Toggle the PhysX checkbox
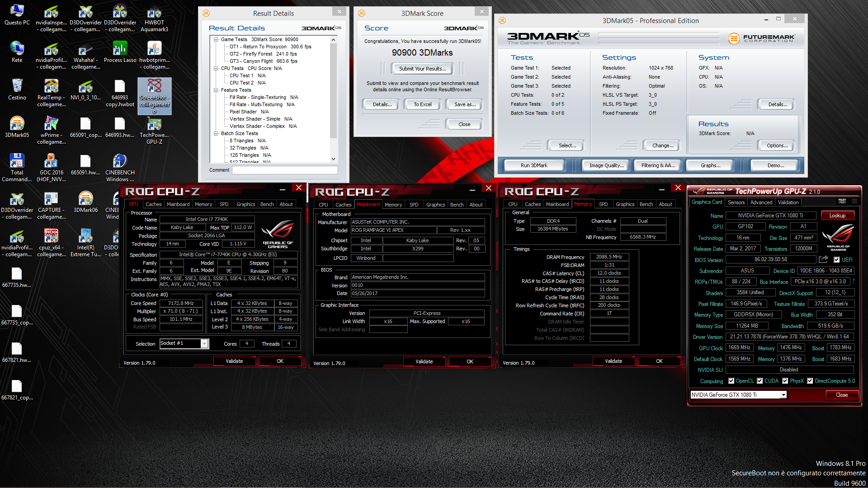 pyautogui.click(x=785, y=381)
